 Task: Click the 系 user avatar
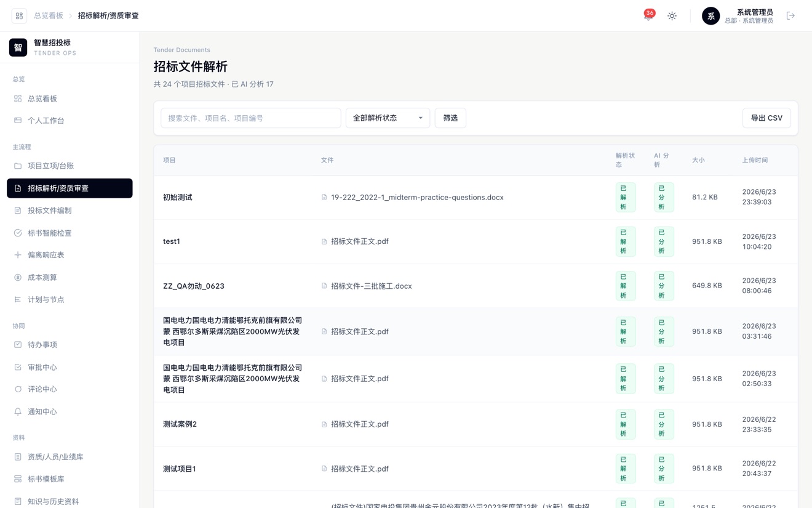point(710,16)
